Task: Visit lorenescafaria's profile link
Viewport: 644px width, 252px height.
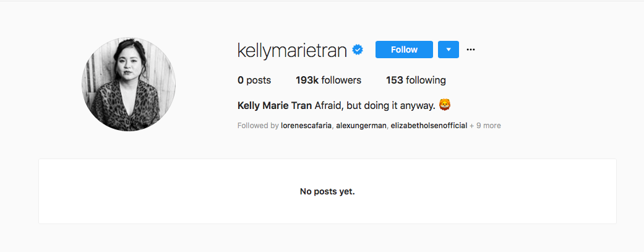Action: 306,126
